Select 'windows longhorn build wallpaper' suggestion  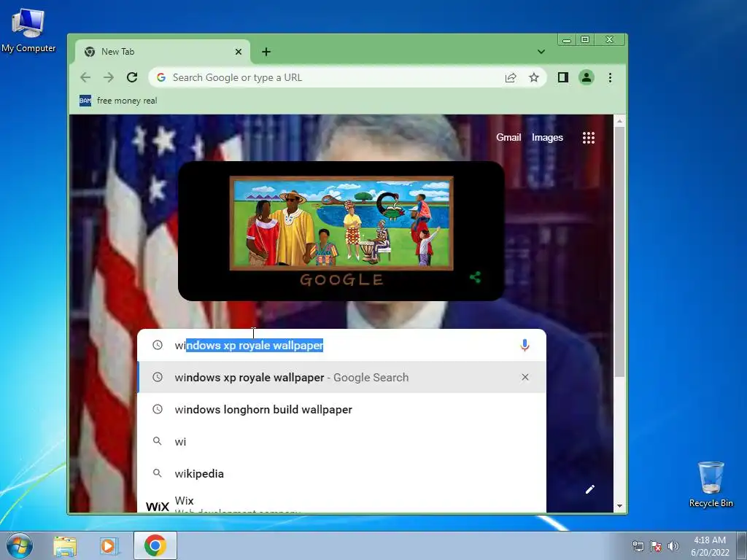click(341, 410)
